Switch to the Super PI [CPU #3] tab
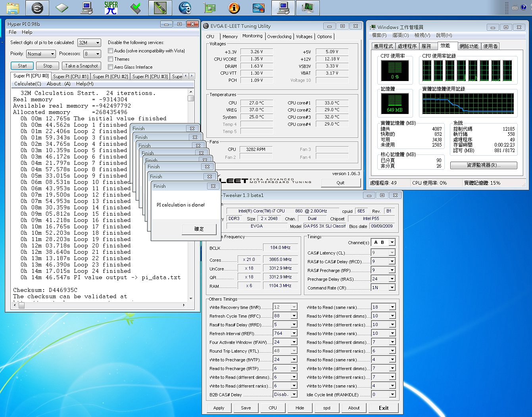This screenshot has width=532, height=417. pos(150,77)
